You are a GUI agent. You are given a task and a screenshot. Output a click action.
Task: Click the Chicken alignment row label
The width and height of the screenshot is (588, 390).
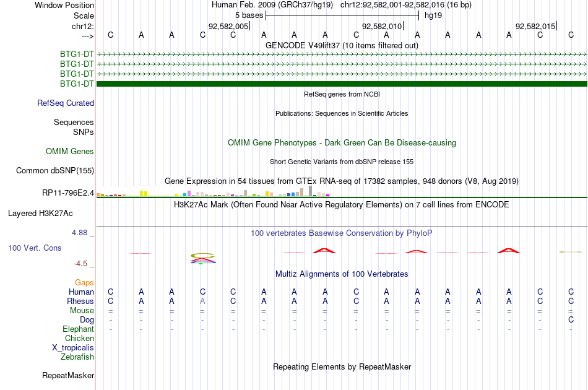(x=79, y=338)
